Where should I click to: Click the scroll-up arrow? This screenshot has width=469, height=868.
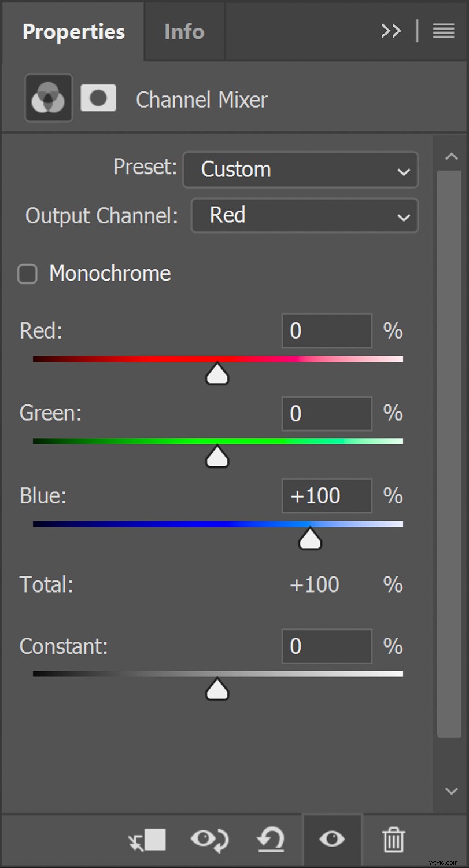tap(452, 156)
